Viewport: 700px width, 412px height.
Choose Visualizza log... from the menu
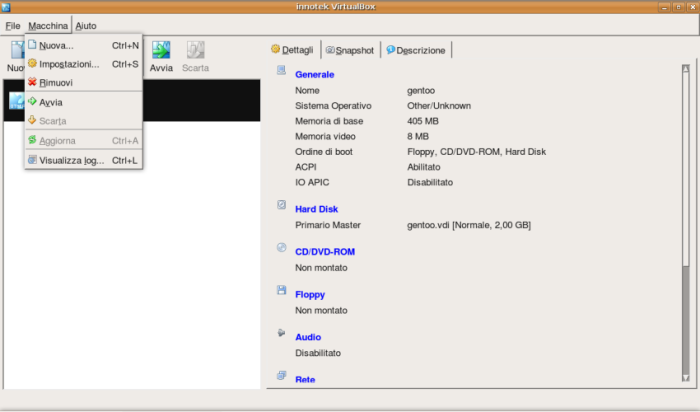[x=83, y=160]
